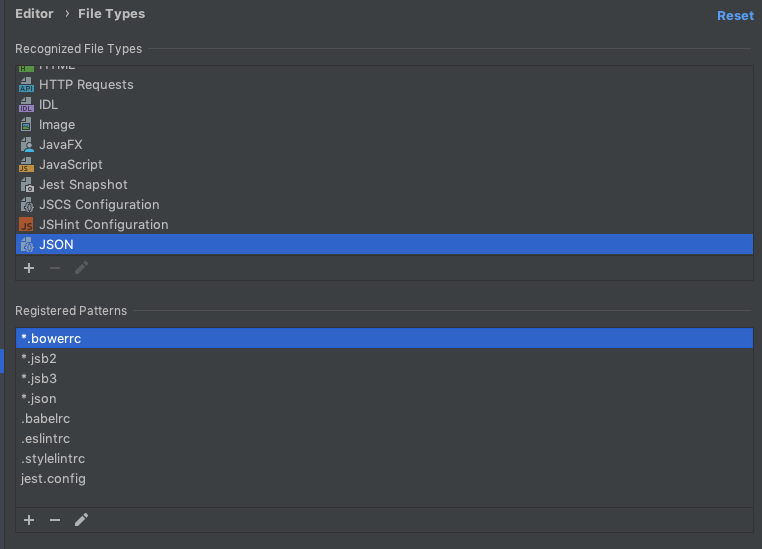Select the Jest Snapshot file type
This screenshot has width=762, height=549.
[384, 185]
